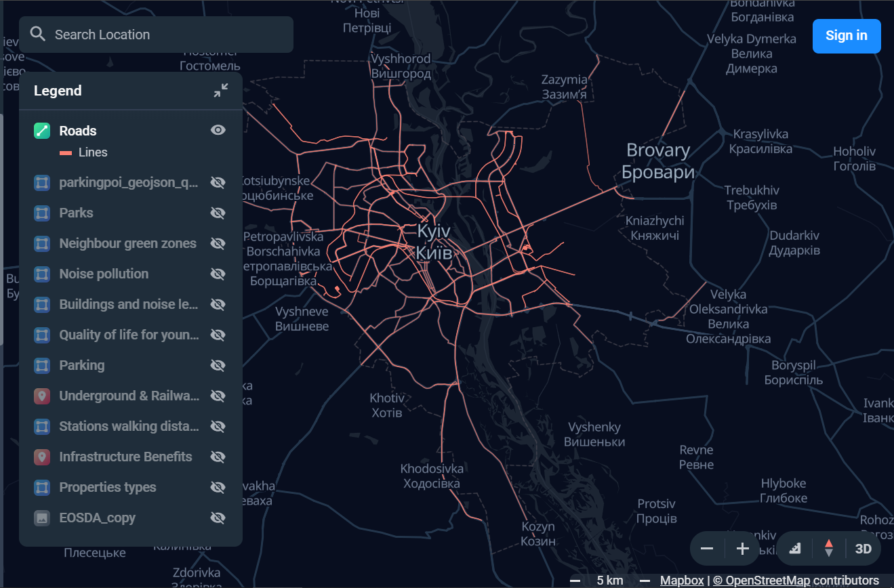Show the parkingpoi_geojson layer
This screenshot has height=588, width=894.
tap(218, 182)
